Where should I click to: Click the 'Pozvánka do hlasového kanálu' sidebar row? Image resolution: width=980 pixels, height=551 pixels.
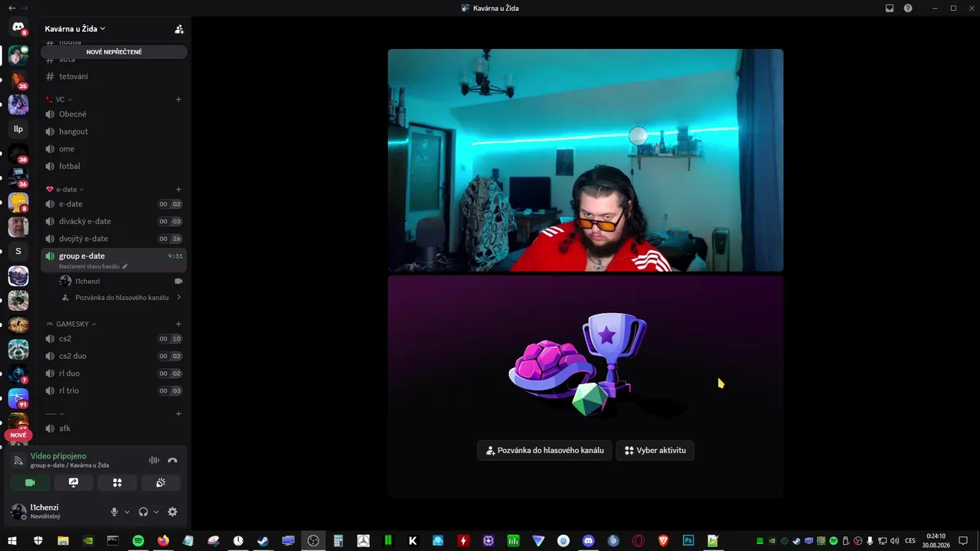(122, 297)
